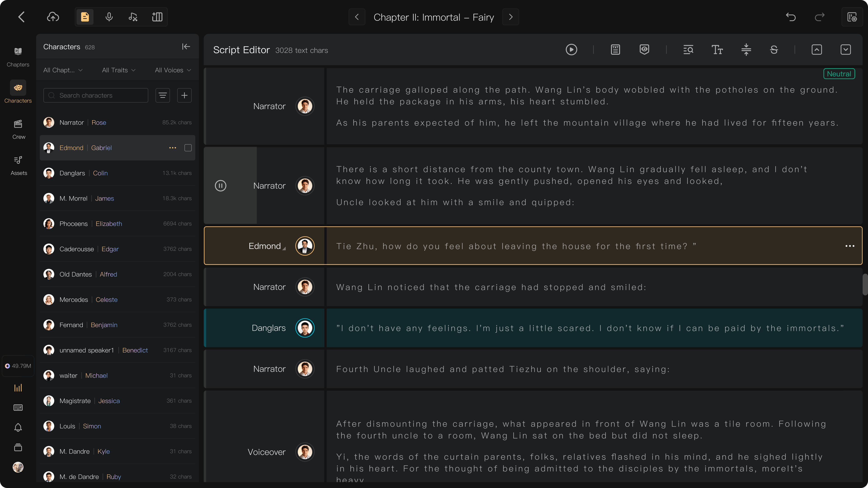Click in the Search characters field
This screenshot has height=488, width=868.
tap(96, 95)
